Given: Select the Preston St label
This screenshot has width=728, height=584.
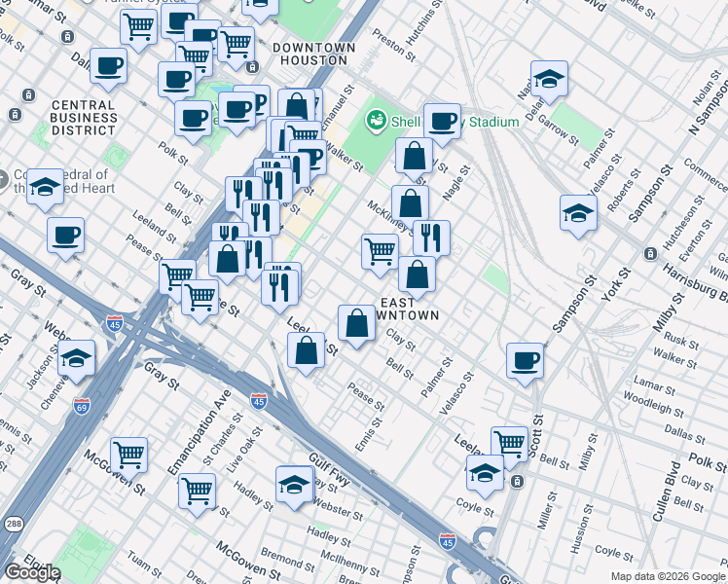Looking at the screenshot, I should tap(394, 45).
